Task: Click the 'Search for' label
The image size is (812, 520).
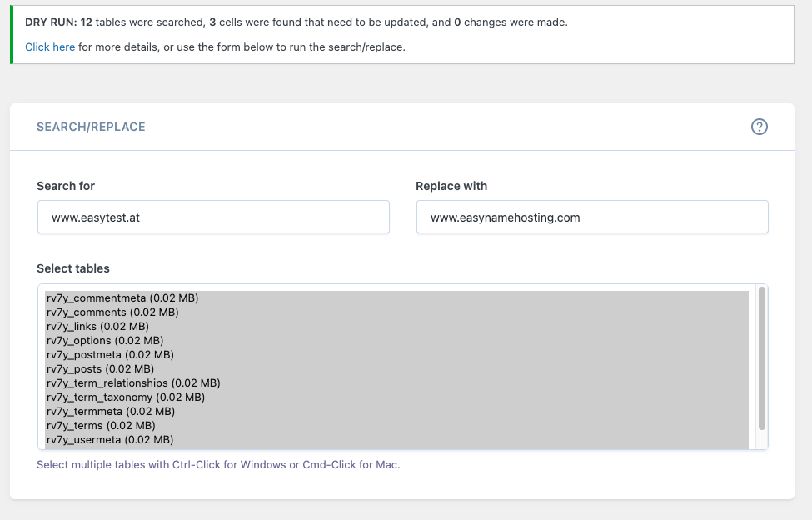Action: click(66, 186)
